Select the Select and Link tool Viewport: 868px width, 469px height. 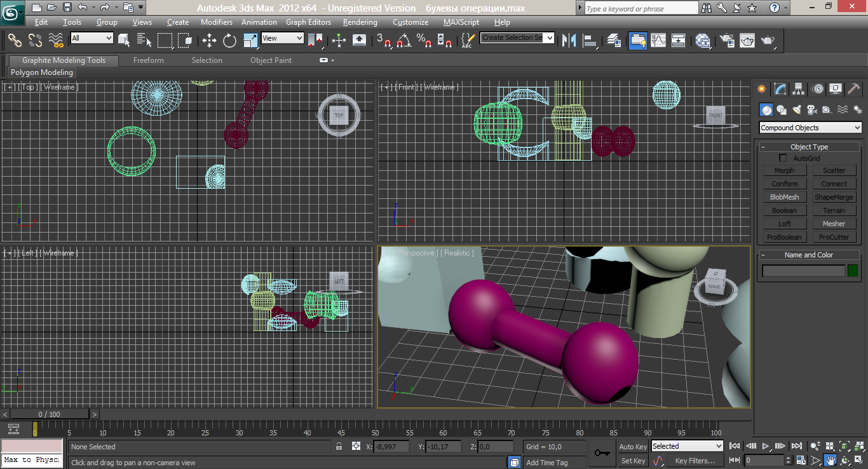tap(15, 41)
